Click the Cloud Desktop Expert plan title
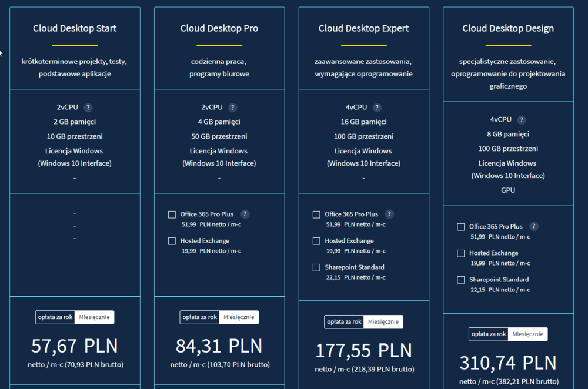Screen dimensions: 588x389 [x=363, y=28]
